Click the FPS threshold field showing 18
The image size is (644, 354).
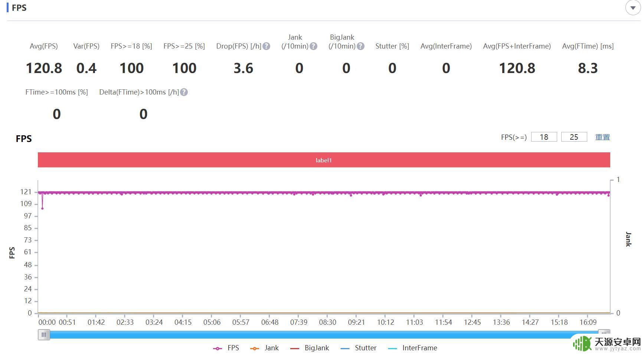[544, 137]
